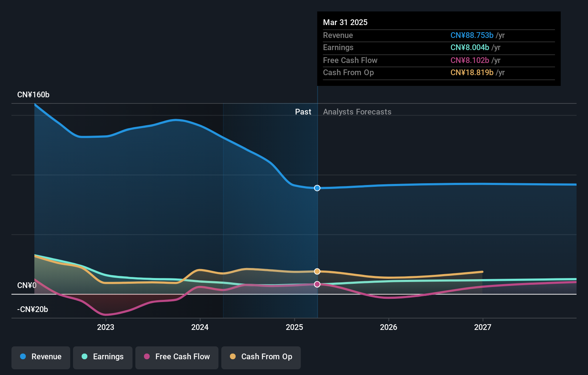Toggle the Free Cash Flow legend button

177,357
